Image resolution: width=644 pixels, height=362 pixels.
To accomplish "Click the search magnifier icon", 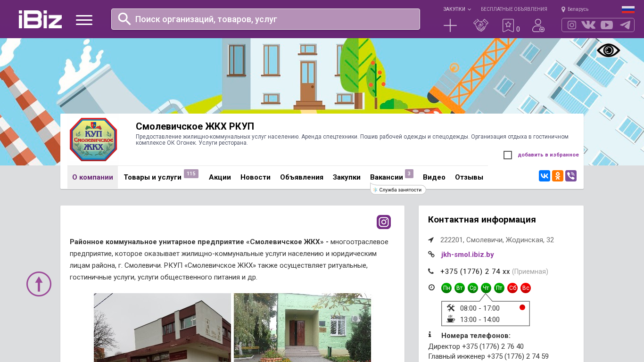I will point(124,19).
